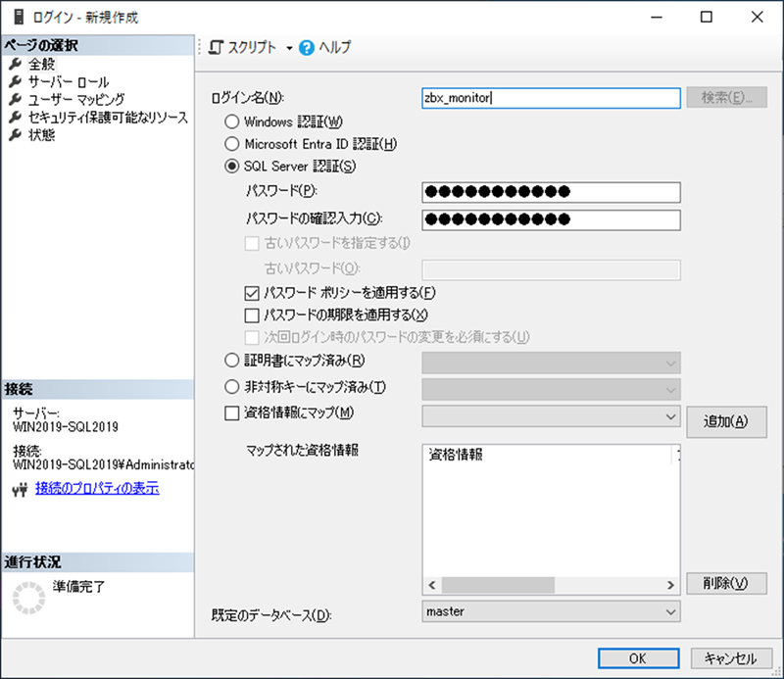Open Help via the question mark icon
This screenshot has width=784, height=679.
[x=307, y=47]
